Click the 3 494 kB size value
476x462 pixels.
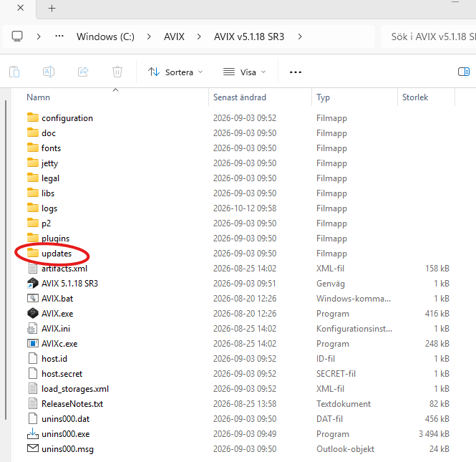(x=434, y=434)
